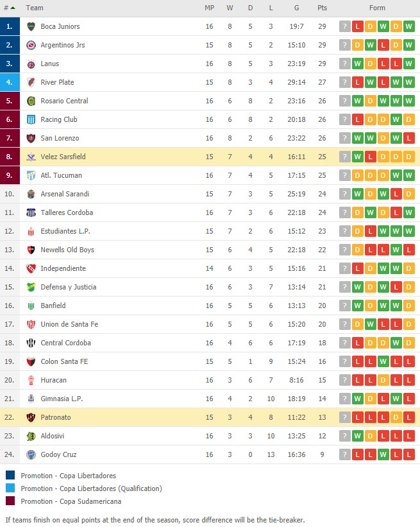This screenshot has height=527, width=420.
Task: Sort standings by MP column header
Action: click(209, 8)
